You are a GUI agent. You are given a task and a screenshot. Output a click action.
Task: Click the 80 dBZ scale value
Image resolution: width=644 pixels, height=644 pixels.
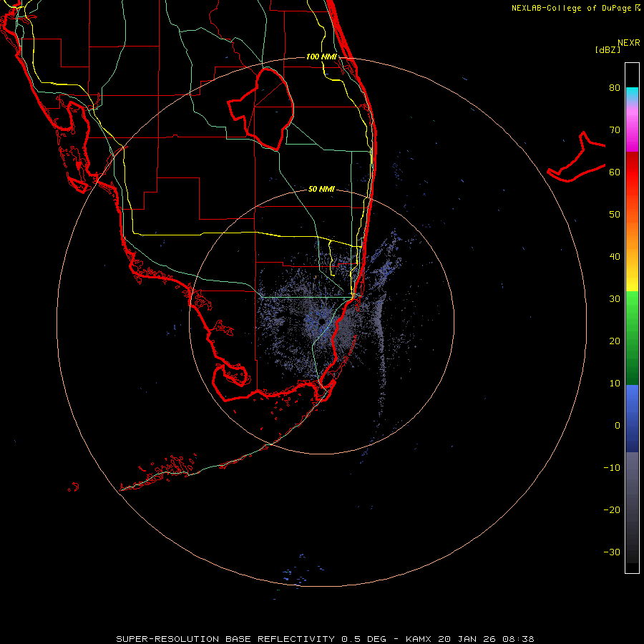pyautogui.click(x=615, y=87)
